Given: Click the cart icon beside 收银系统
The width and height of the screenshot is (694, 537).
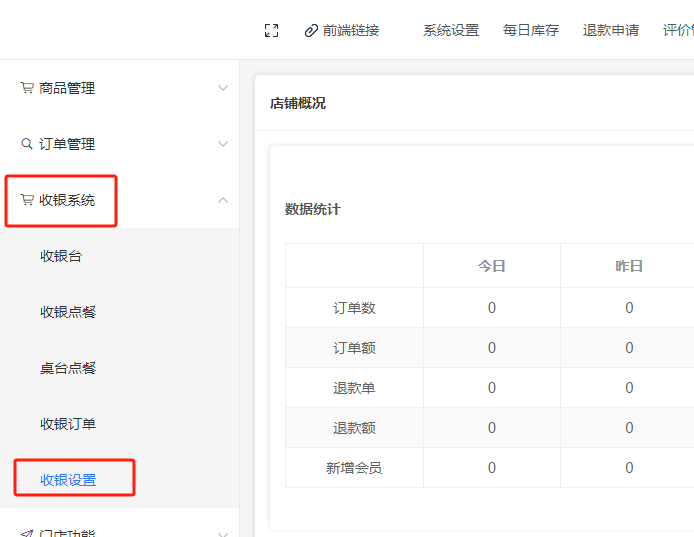Looking at the screenshot, I should [27, 200].
